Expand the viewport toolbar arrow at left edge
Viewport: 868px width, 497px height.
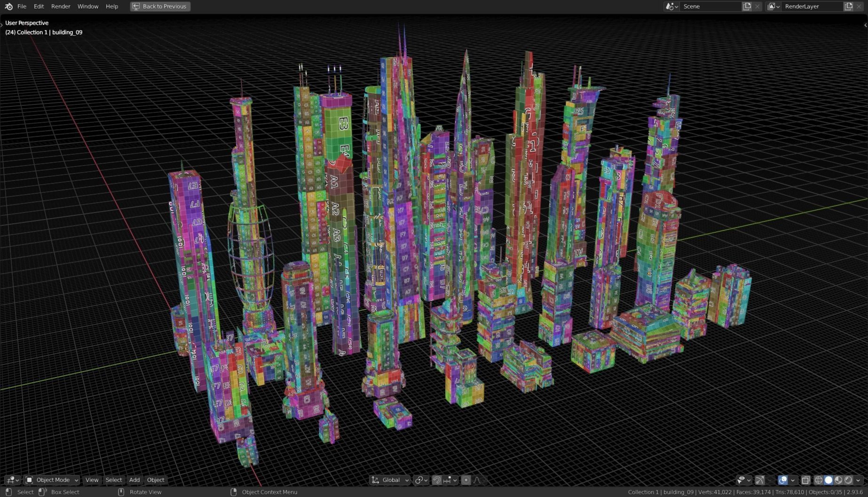2,24
